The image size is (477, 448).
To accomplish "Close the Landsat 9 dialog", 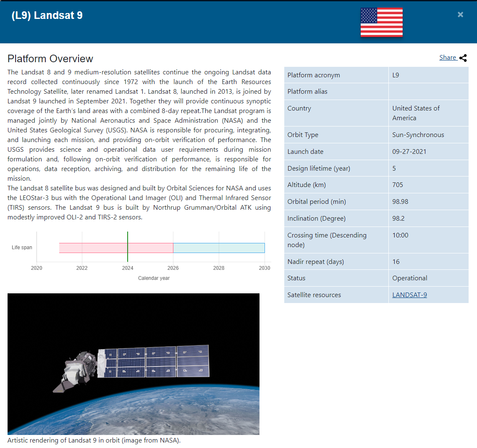I will pyautogui.click(x=460, y=15).
